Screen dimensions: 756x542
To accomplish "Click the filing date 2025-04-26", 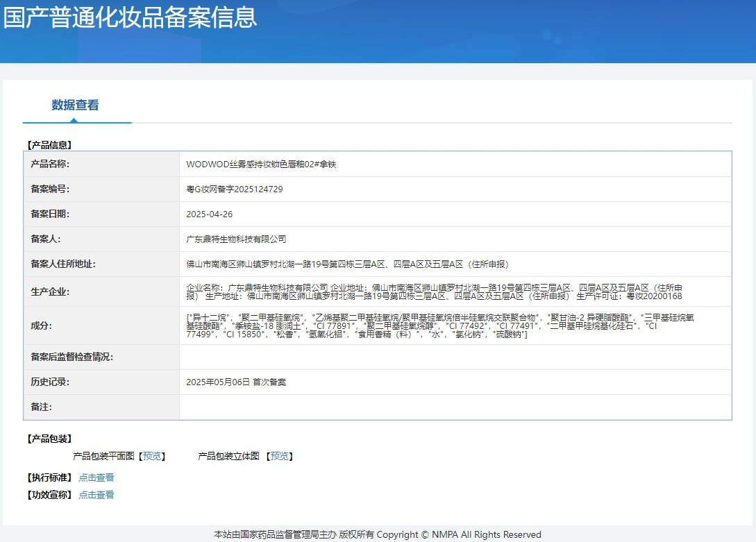I will (210, 214).
